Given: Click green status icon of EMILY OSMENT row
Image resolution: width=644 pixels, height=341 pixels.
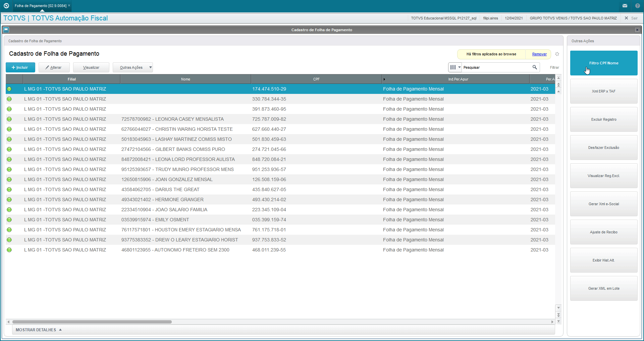Looking at the screenshot, I should click(x=9, y=220).
